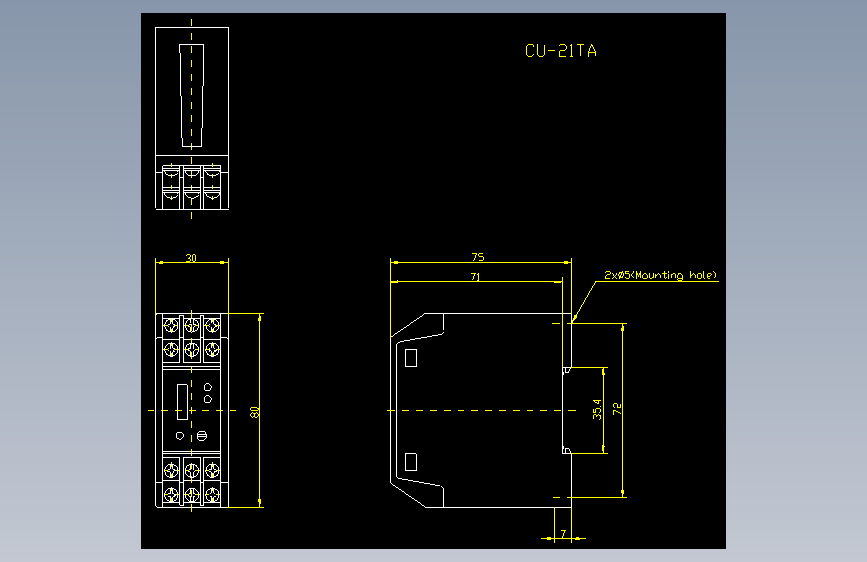This screenshot has height=562, width=867.
Task: Select the 30 width dimension text
Action: coord(191,258)
